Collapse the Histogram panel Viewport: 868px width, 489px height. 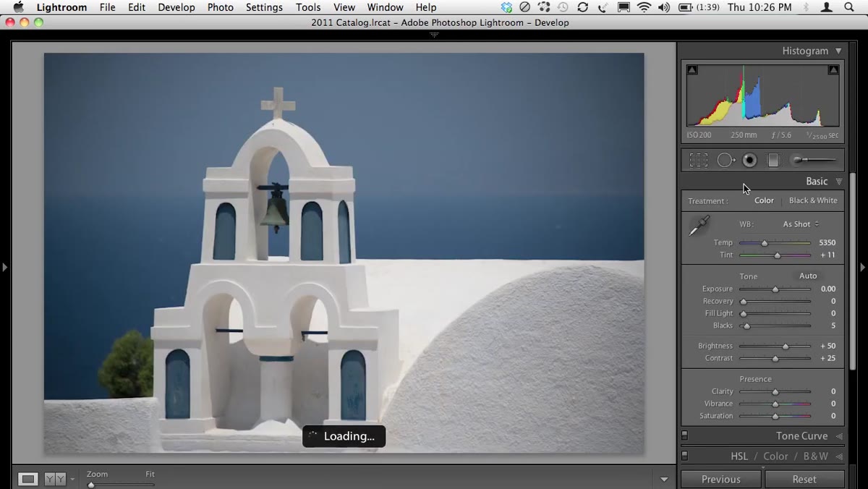tap(838, 51)
